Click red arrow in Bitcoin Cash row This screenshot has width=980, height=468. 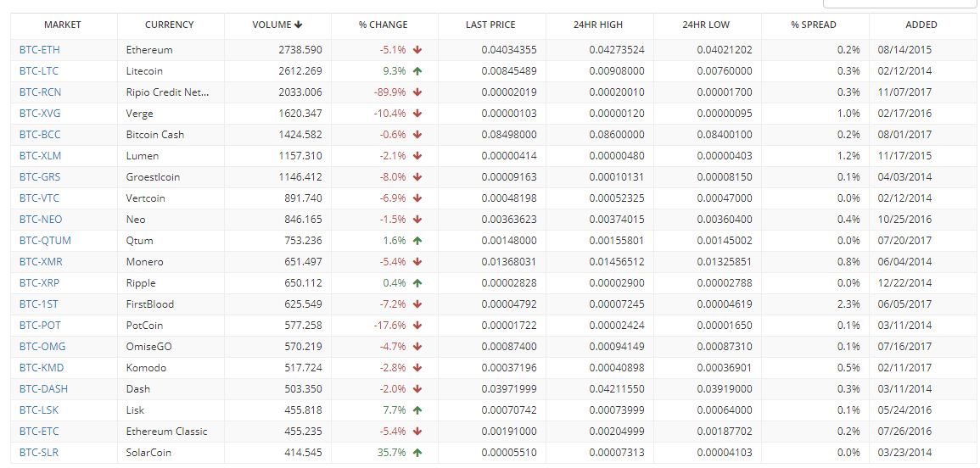click(417, 135)
